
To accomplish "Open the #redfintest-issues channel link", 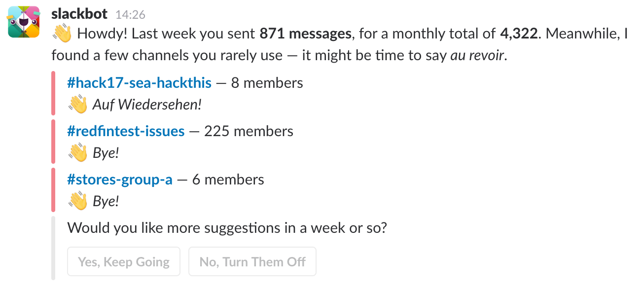I will pos(126,131).
